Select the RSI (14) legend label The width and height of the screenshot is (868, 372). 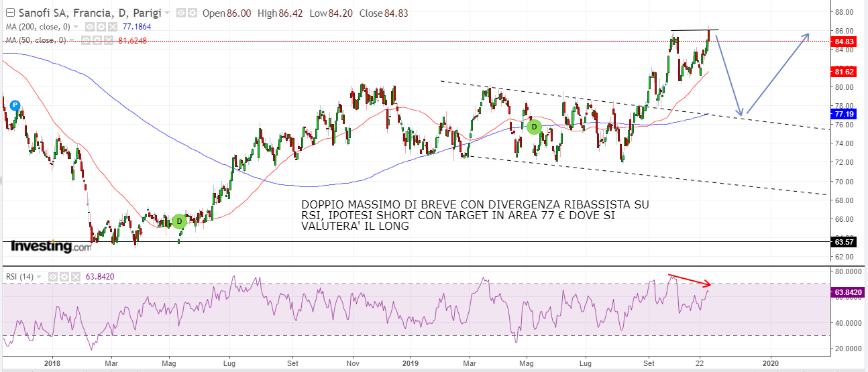pyautogui.click(x=19, y=277)
